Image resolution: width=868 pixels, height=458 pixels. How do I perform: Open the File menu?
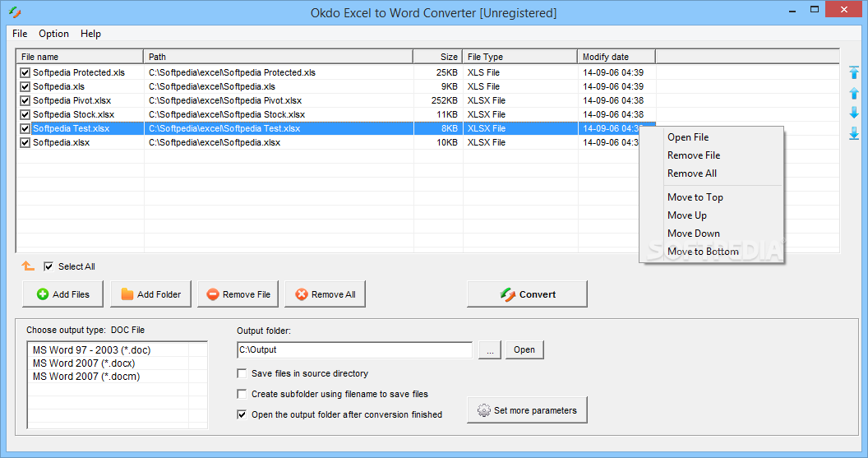pyautogui.click(x=20, y=34)
